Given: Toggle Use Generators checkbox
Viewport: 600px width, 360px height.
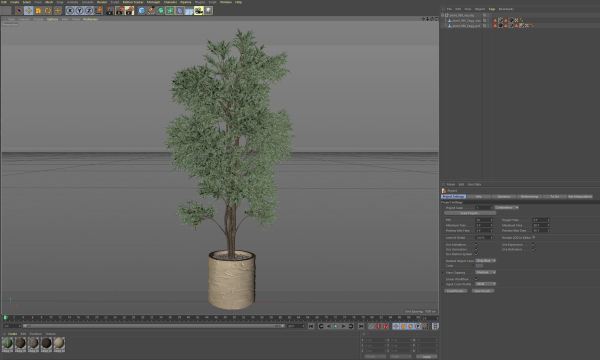Looking at the screenshot, I should coord(476,249).
